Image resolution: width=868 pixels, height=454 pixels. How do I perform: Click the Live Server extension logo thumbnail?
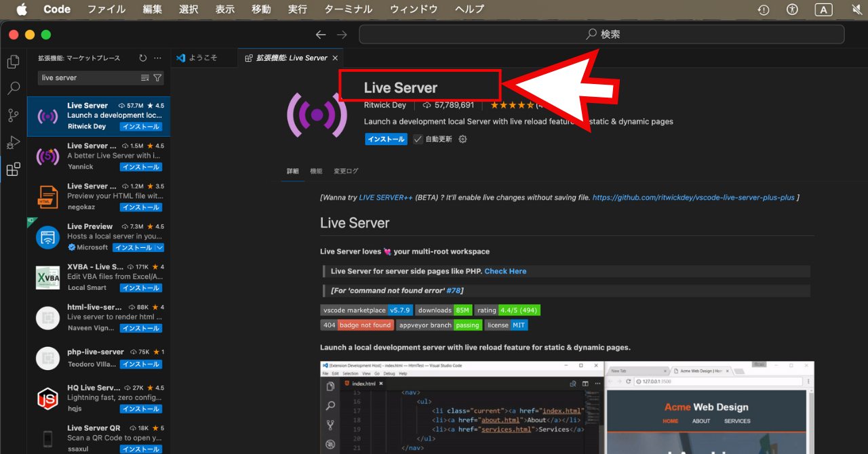pyautogui.click(x=317, y=115)
